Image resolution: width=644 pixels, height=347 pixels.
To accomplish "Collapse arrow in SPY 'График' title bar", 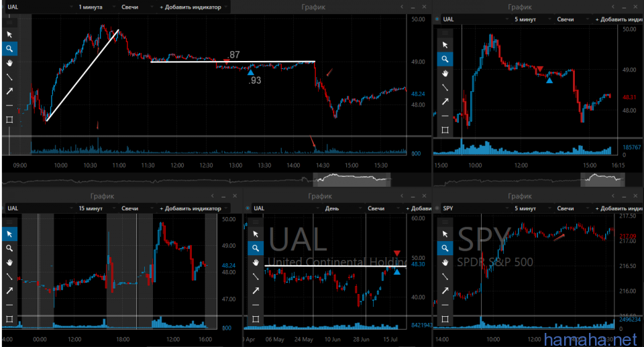I will 612,196.
